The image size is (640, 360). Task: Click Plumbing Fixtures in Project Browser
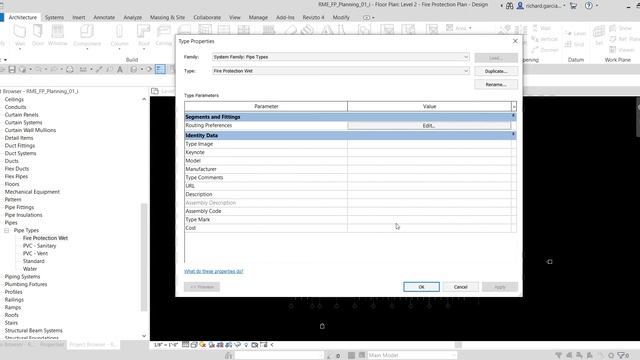(26, 284)
